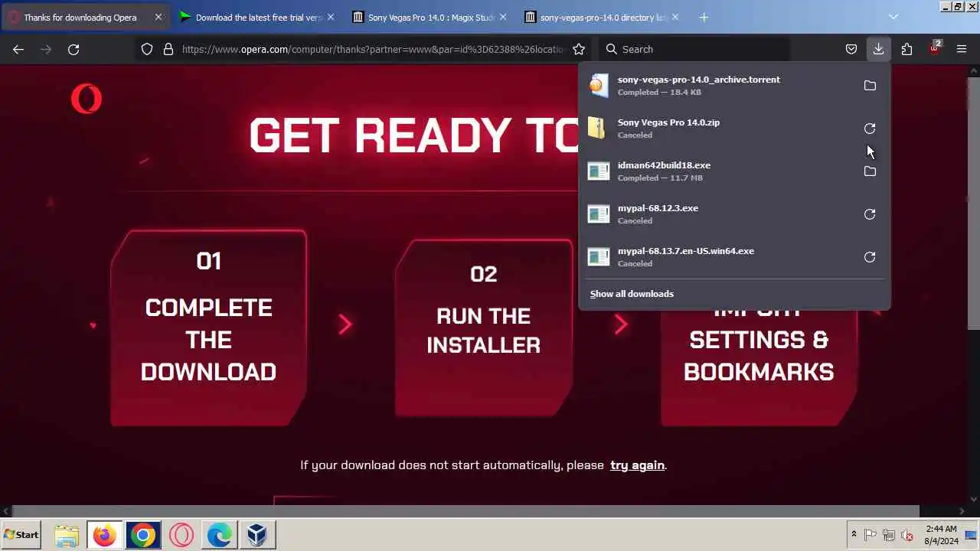
Task: Open the uBlock Origin extension icon
Action: [934, 49]
